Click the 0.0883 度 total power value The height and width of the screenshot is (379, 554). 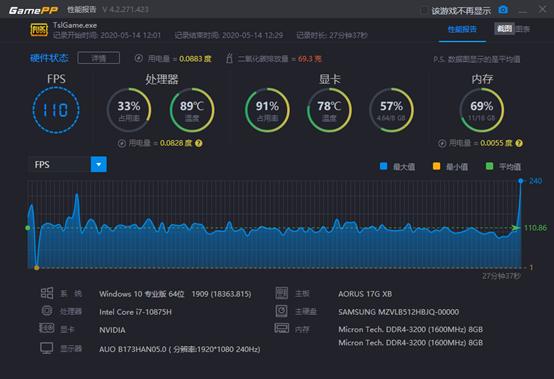tap(195, 59)
